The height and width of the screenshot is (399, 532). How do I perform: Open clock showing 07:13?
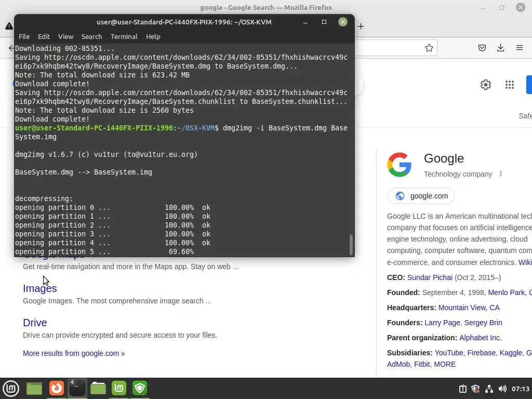tap(521, 389)
